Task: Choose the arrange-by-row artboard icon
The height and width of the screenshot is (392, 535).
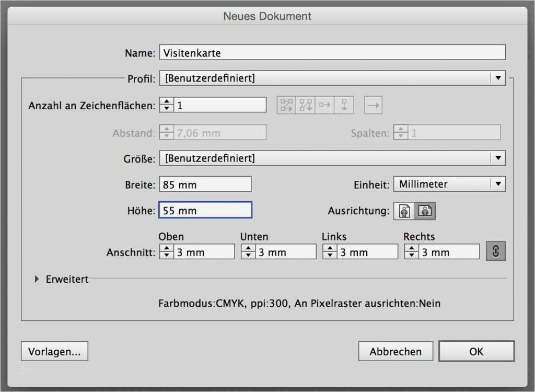Action: coord(324,105)
